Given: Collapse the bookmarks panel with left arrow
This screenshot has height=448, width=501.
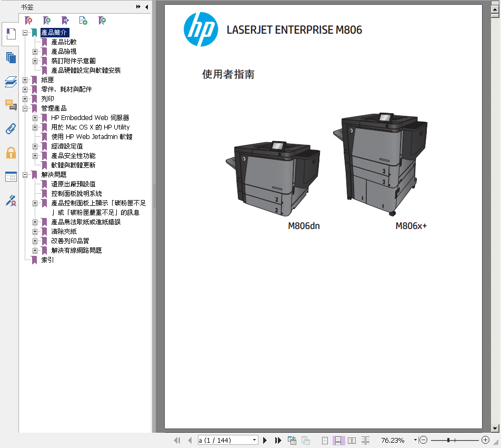Looking at the screenshot, I should (147, 7).
